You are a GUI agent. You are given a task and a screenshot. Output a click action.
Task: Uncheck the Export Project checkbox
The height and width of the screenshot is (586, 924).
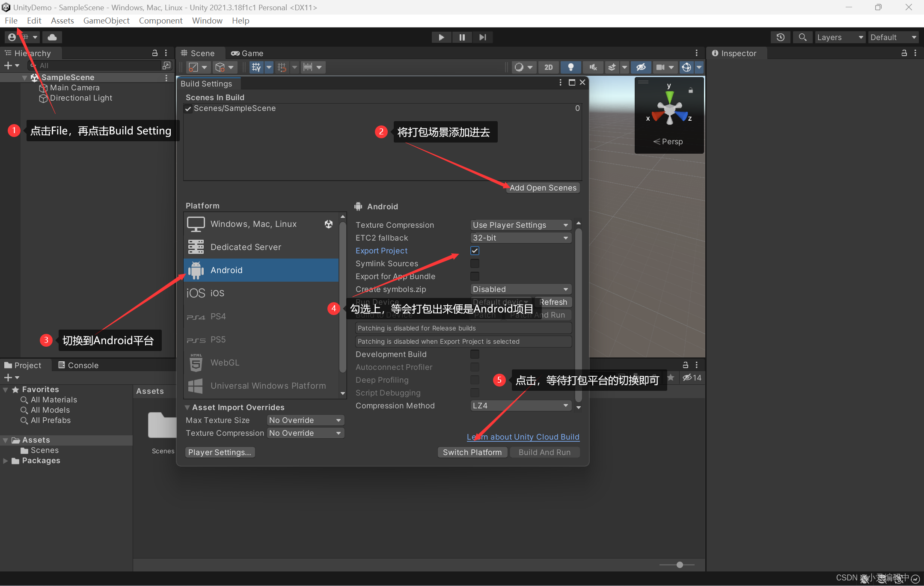[x=475, y=251]
